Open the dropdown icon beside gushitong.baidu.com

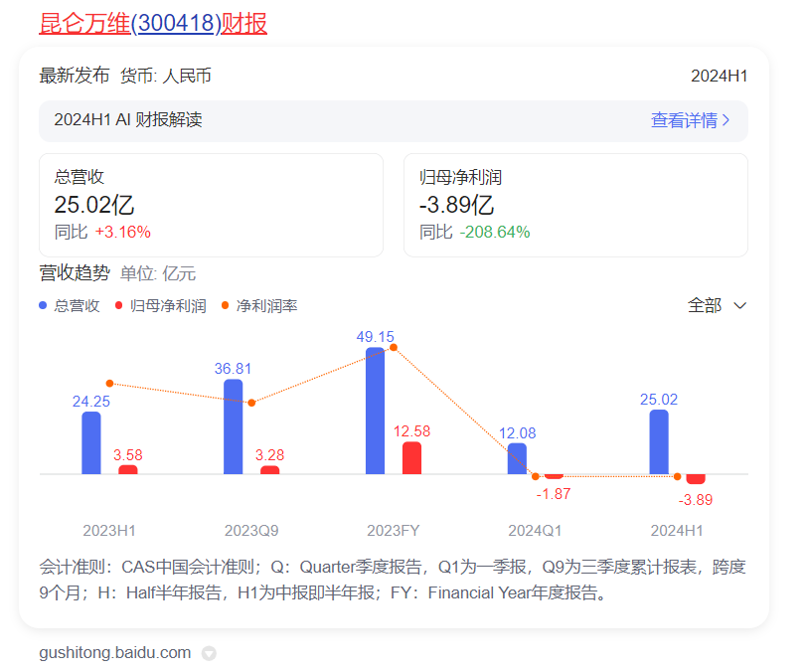pyautogui.click(x=209, y=653)
